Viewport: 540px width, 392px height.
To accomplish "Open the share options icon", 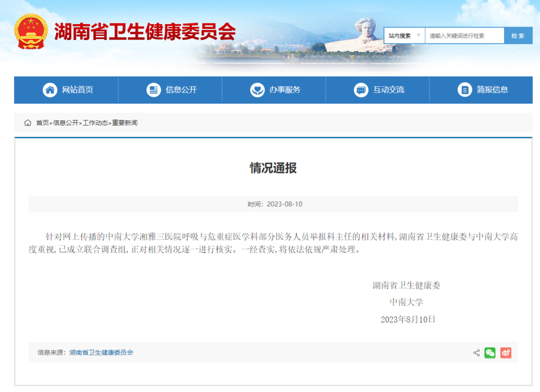I will [x=475, y=353].
